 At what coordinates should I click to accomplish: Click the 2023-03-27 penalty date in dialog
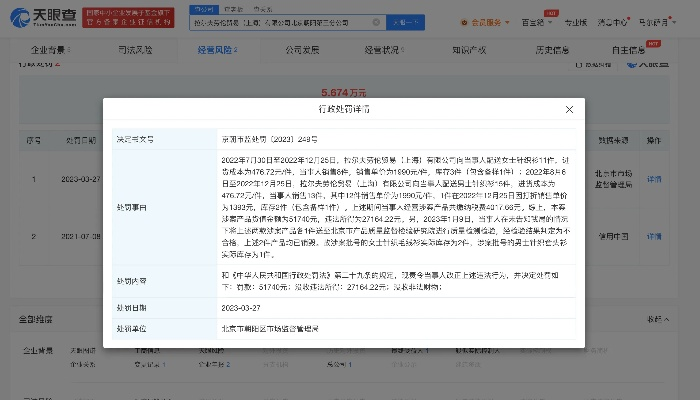[x=241, y=308]
